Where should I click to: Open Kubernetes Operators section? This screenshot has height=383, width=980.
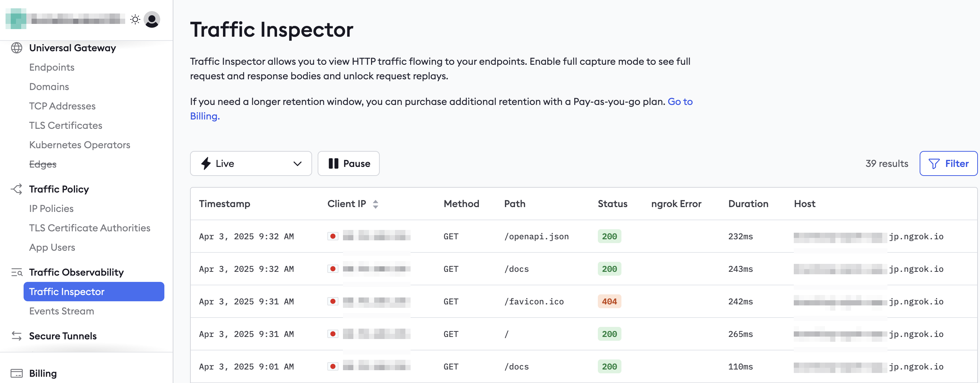pos(79,145)
